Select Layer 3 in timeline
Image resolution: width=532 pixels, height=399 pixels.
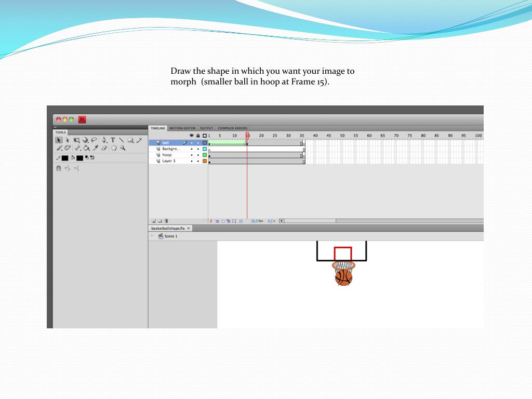tap(169, 161)
